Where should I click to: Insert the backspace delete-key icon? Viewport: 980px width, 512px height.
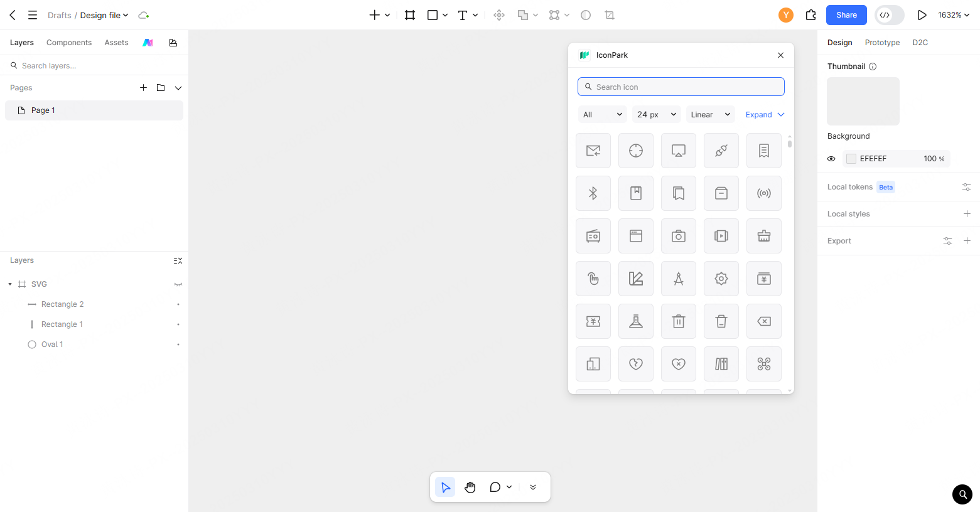coord(764,321)
